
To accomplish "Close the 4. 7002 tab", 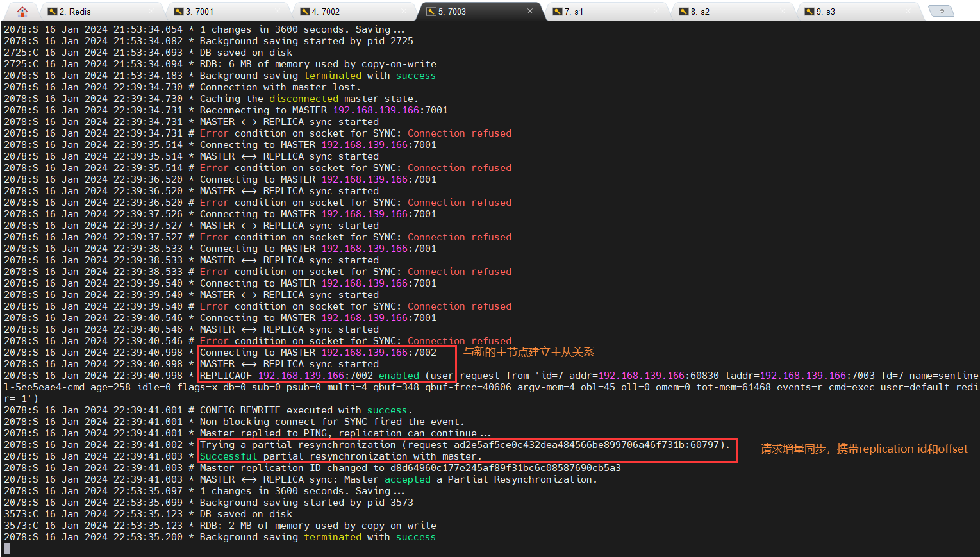I will click(404, 11).
